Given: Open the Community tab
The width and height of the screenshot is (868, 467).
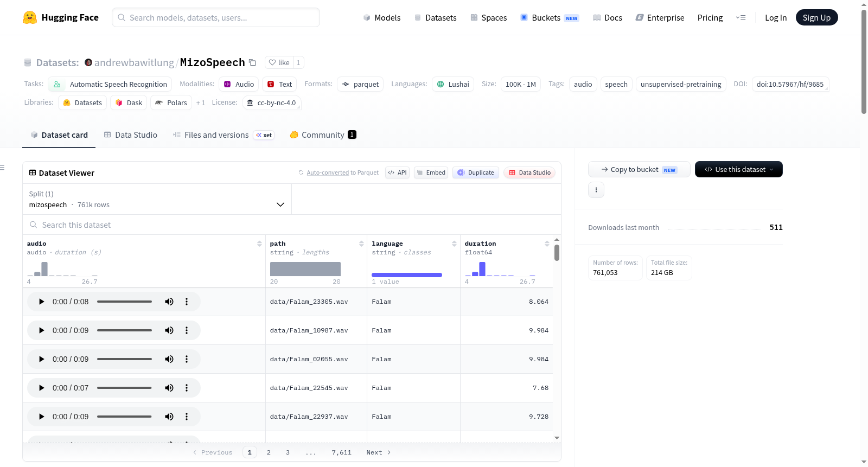Looking at the screenshot, I should (x=323, y=135).
